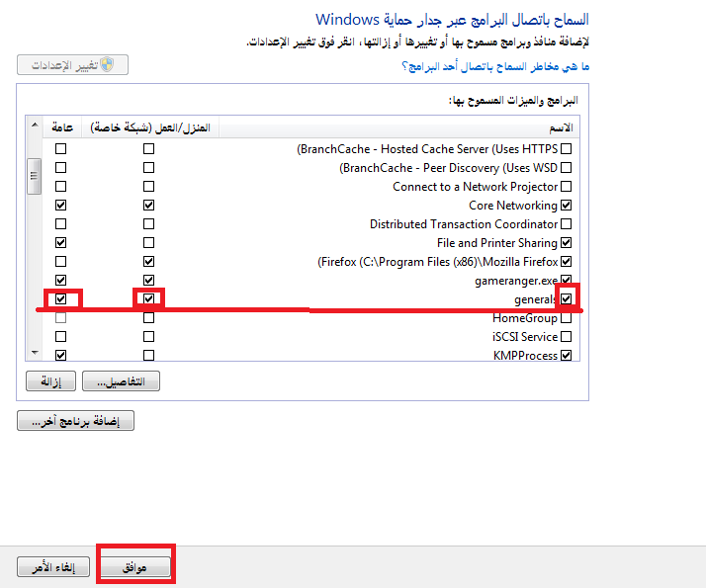The width and height of the screenshot is (706, 588).
Task: Check private network box for Distributed Transaction Coordinator
Action: click(x=148, y=223)
